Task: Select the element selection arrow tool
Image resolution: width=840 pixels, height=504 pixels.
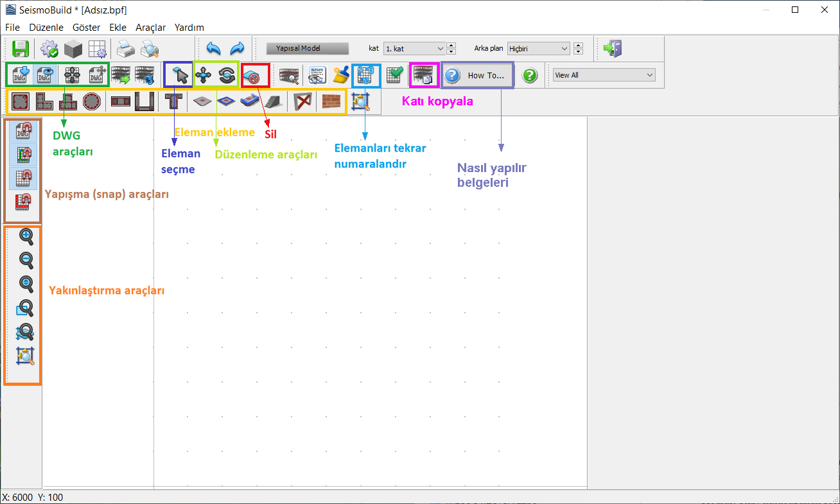Action: click(x=180, y=76)
